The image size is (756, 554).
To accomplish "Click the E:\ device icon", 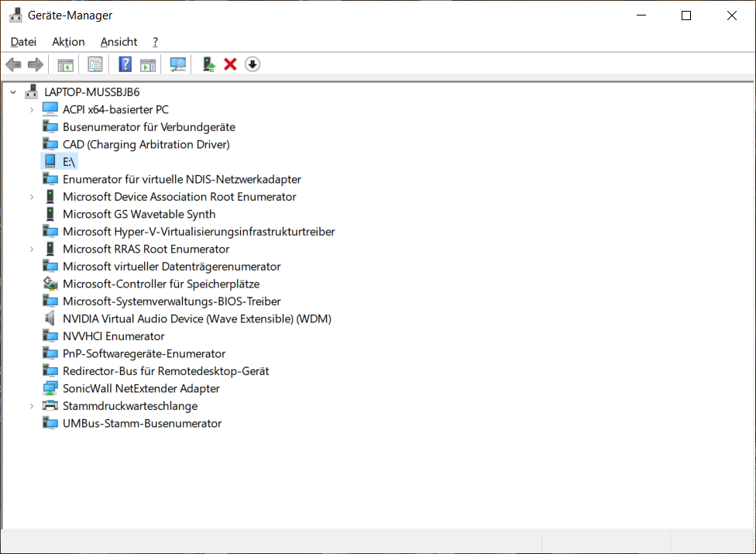I will 50,161.
